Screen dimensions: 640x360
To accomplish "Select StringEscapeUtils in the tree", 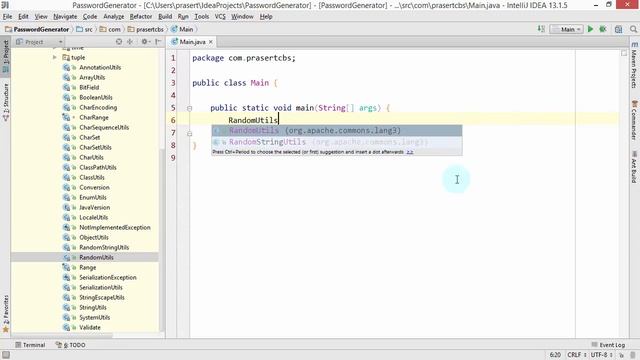I will (x=102, y=298).
